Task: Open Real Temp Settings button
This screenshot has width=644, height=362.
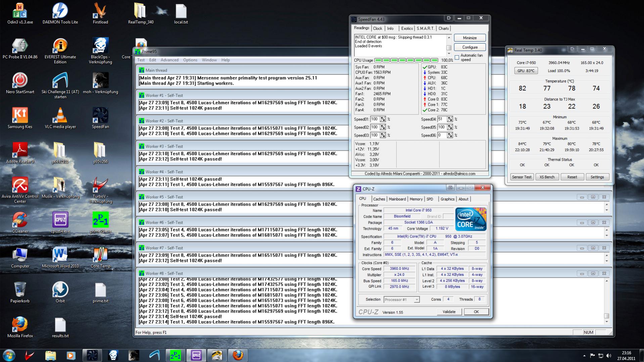Action: click(597, 177)
